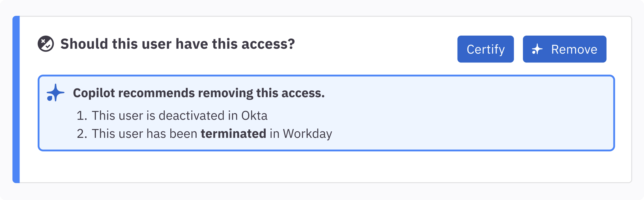Click "Copilot recommends removing this access" heading
This screenshot has height=200, width=644.
click(x=199, y=93)
